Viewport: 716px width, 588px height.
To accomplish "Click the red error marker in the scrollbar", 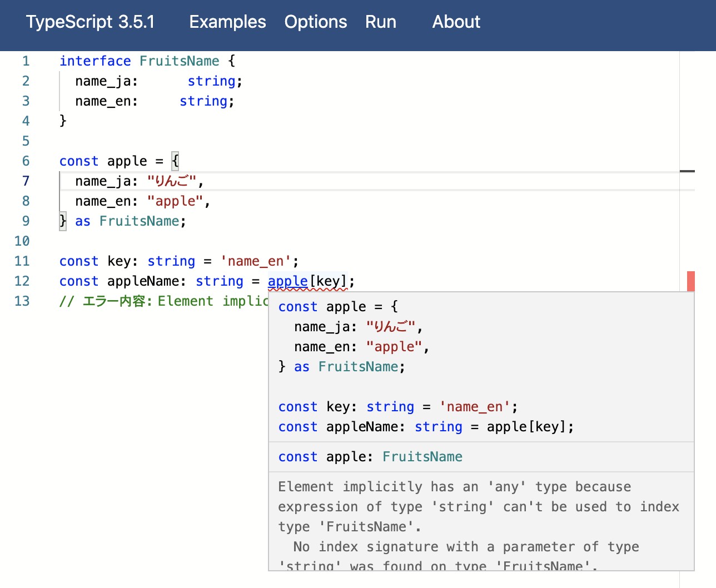I will 690,282.
